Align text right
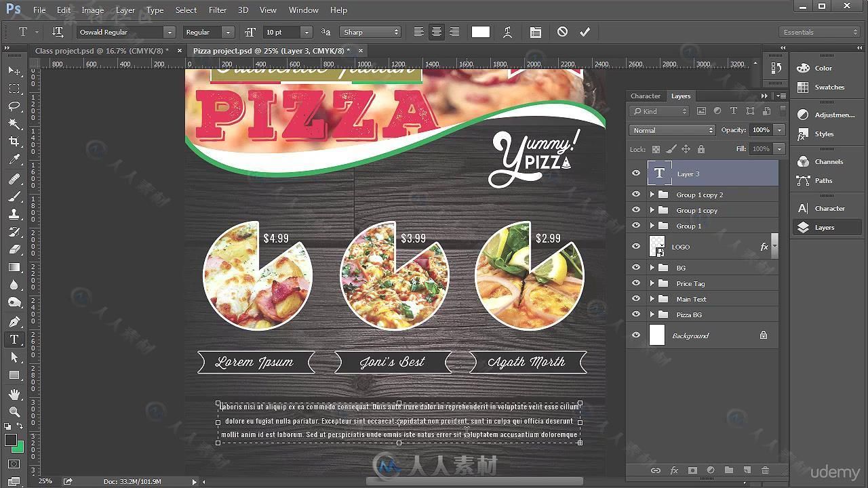Screen dimensions: 868x488 coord(454,32)
